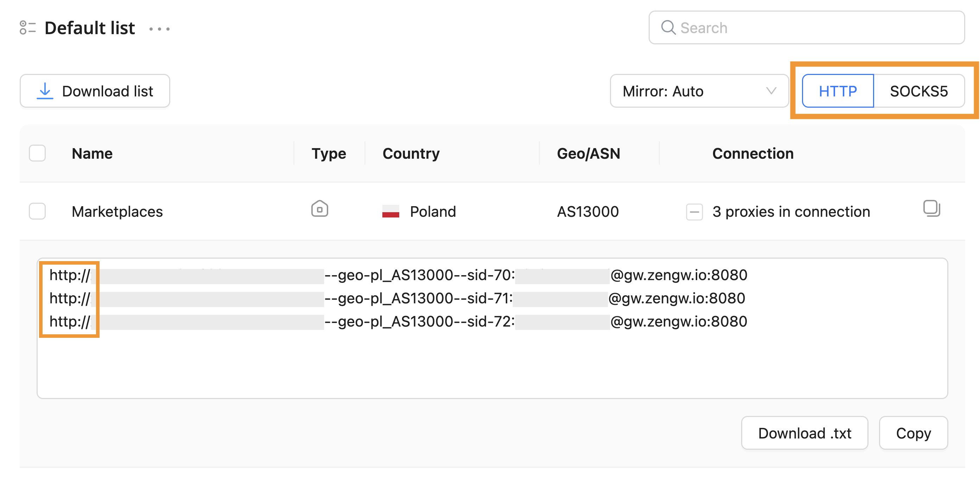Switch to the SOCKS5 protocol tab

coord(918,91)
